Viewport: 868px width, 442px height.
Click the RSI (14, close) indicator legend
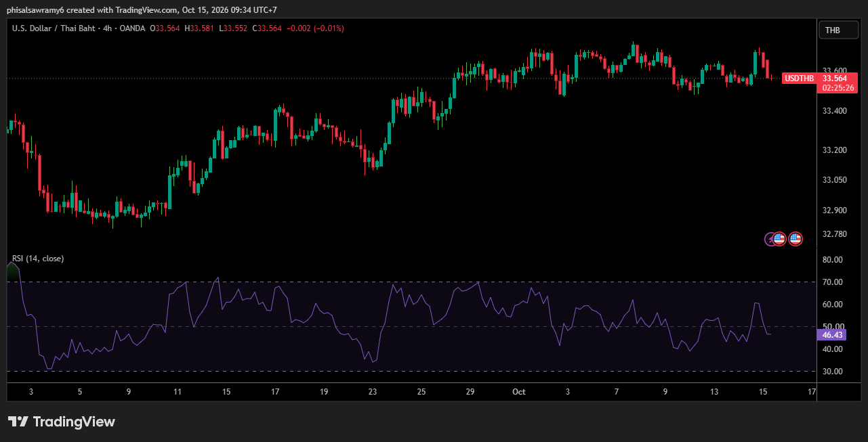38,259
